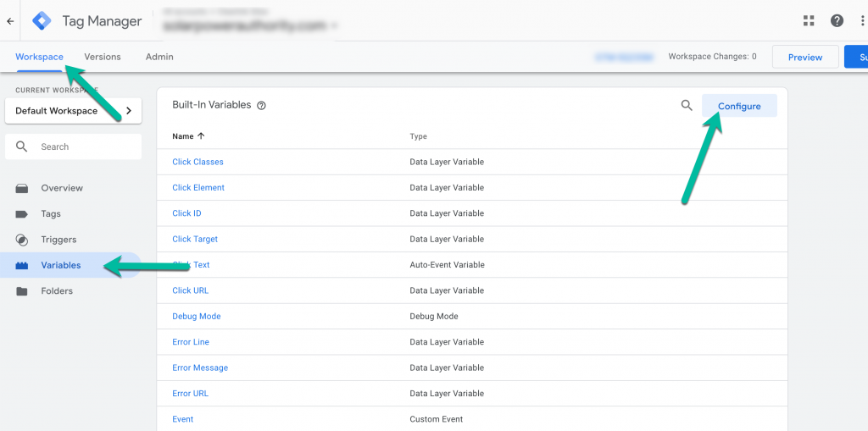
Task: Click the Type column header
Action: tap(418, 136)
